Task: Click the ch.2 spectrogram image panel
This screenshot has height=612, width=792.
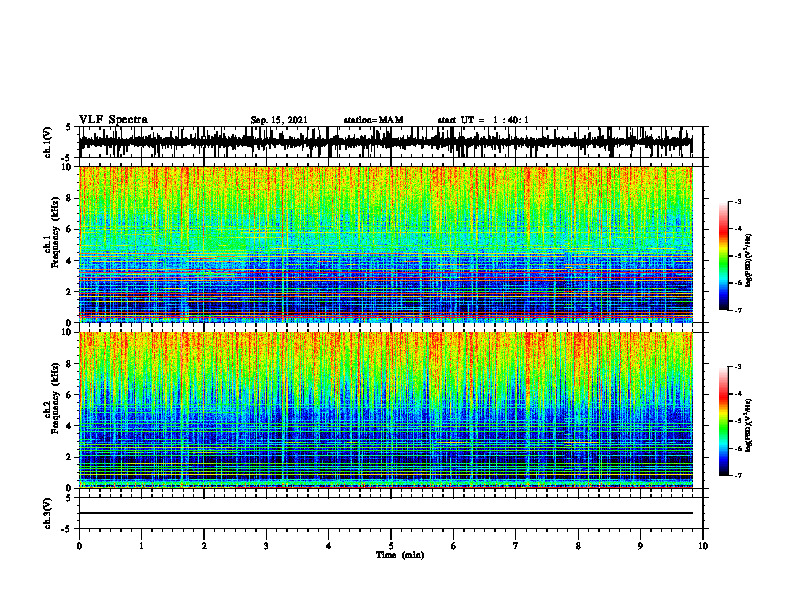Action: pyautogui.click(x=385, y=410)
